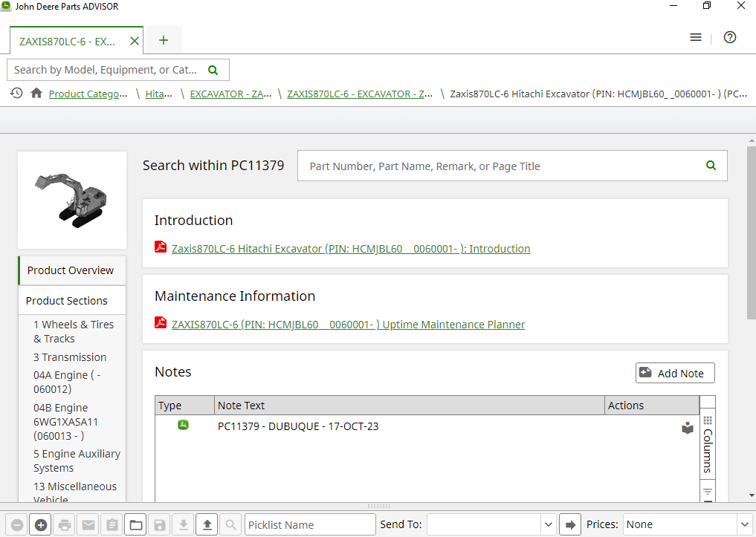Open the hamburger menu
Viewport: 756px width, 537px height.
click(x=695, y=37)
